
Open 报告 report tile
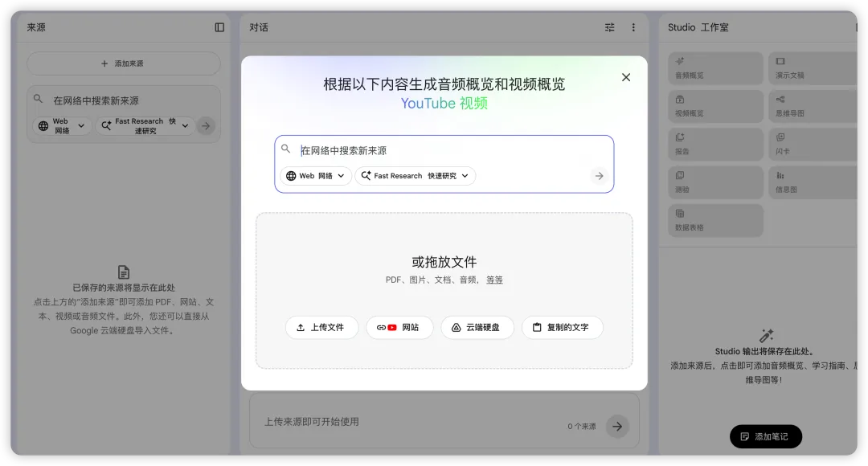click(x=715, y=145)
